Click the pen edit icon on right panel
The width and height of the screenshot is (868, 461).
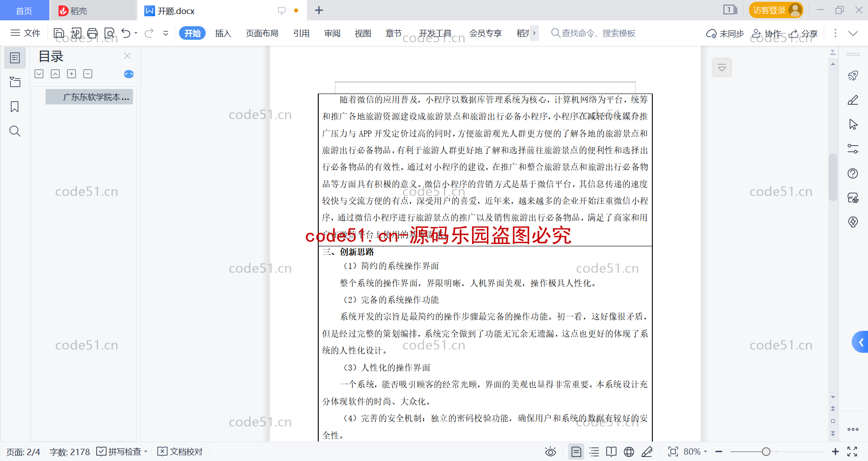tap(853, 100)
